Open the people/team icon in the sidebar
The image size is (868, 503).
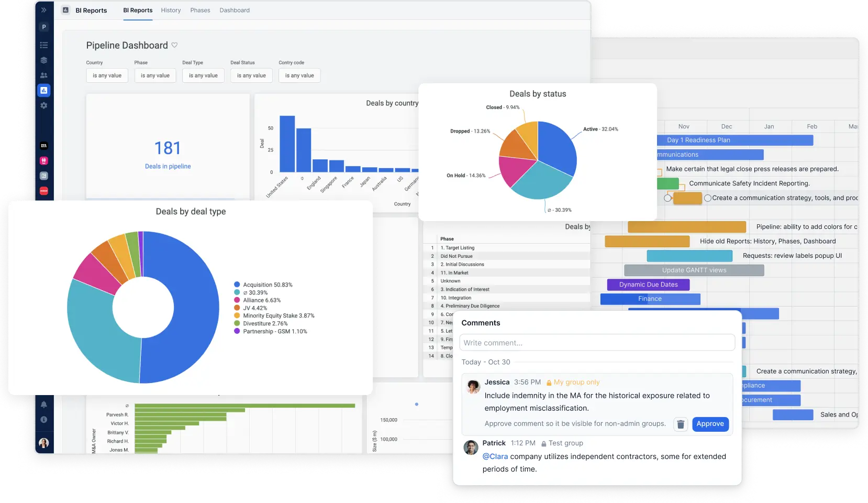44,75
